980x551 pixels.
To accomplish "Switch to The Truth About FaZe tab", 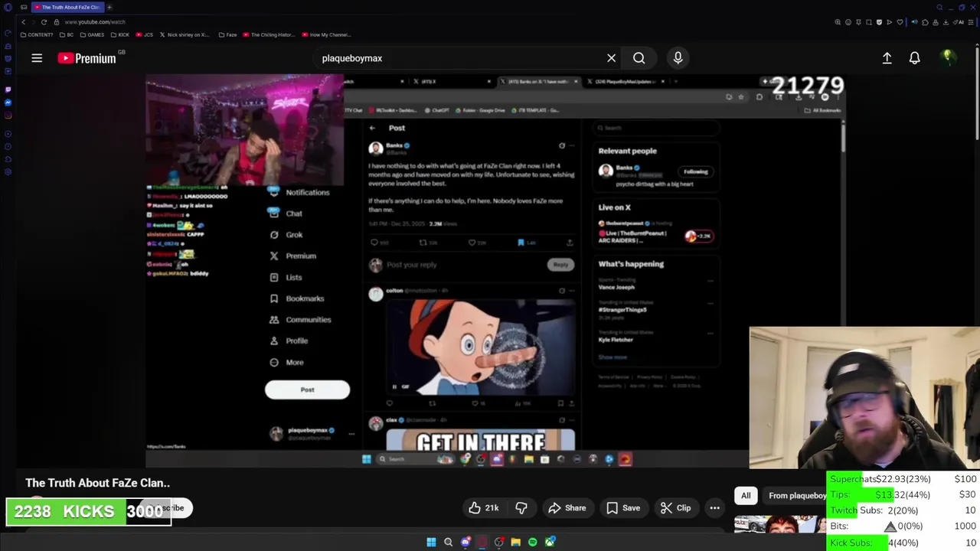I will click(x=68, y=7).
